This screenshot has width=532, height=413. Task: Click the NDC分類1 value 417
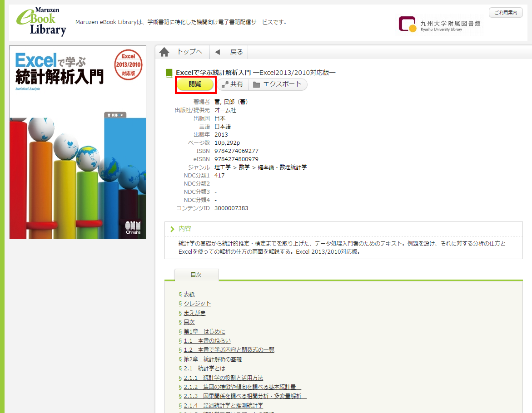tap(219, 176)
